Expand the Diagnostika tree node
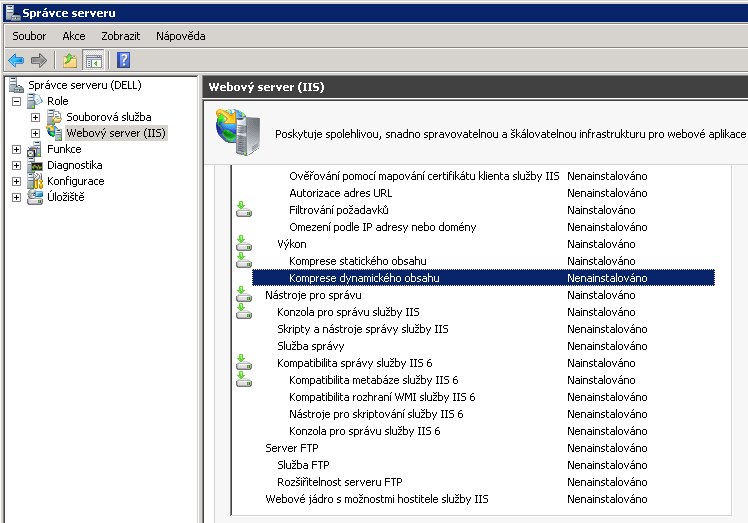Image resolution: width=748 pixels, height=523 pixels. pos(17,166)
